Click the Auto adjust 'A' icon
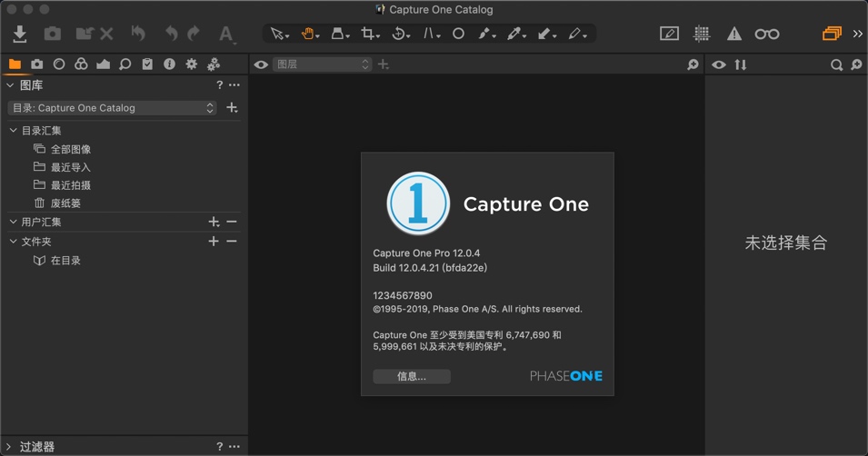The height and width of the screenshot is (456, 868). (225, 35)
